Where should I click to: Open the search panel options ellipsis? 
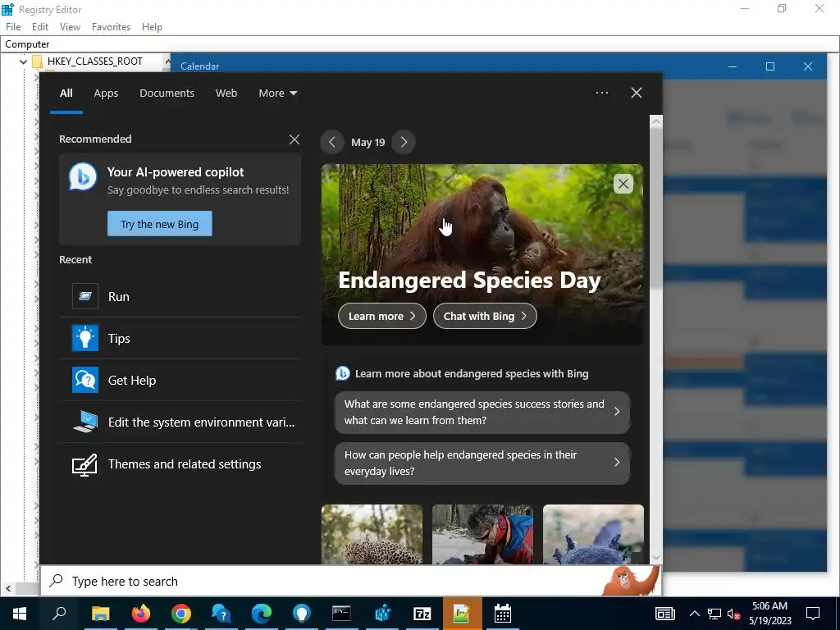click(602, 93)
